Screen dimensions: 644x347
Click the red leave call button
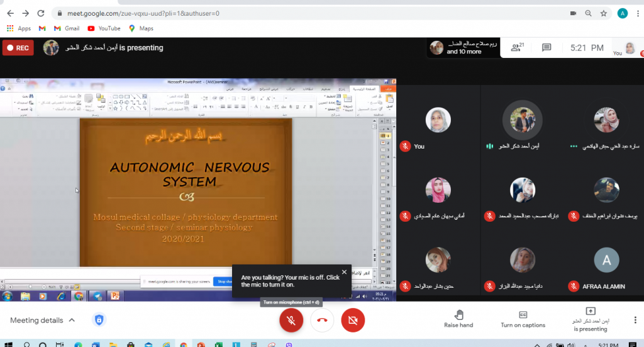coord(322,321)
